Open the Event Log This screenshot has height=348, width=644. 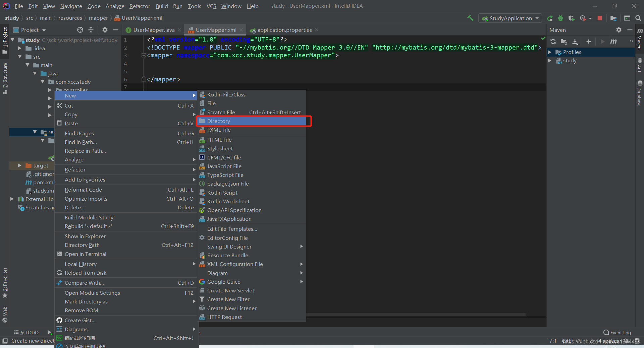click(x=617, y=333)
